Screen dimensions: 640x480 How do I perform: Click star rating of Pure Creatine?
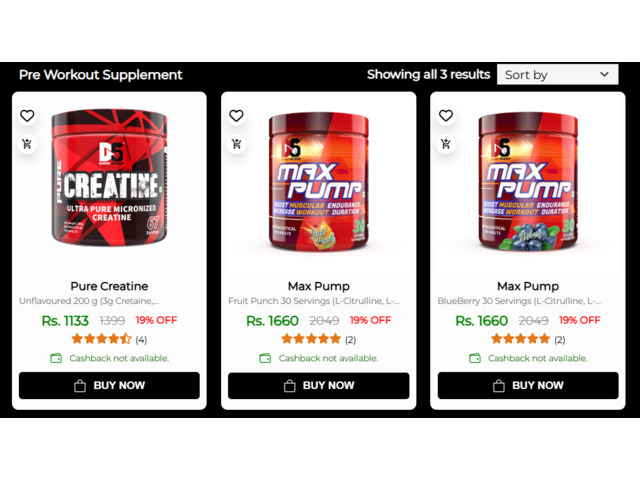click(x=102, y=339)
